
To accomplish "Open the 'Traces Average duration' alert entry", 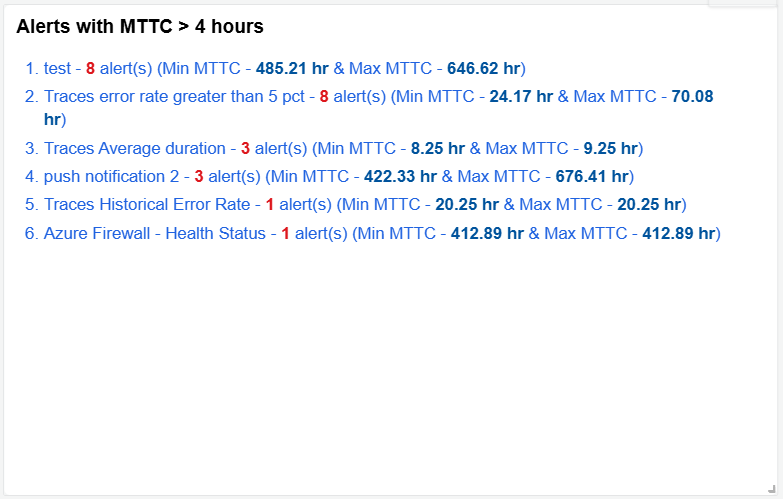I will 134,149.
